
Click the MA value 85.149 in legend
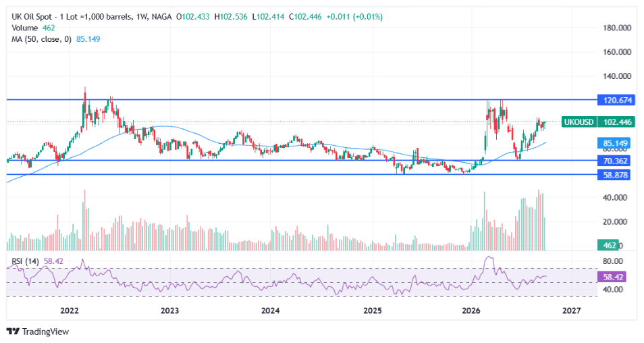click(x=88, y=39)
